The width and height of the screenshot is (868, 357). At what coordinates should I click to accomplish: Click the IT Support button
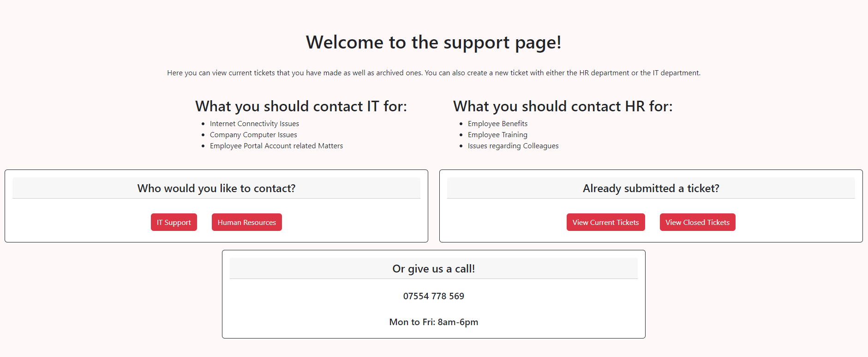click(174, 222)
